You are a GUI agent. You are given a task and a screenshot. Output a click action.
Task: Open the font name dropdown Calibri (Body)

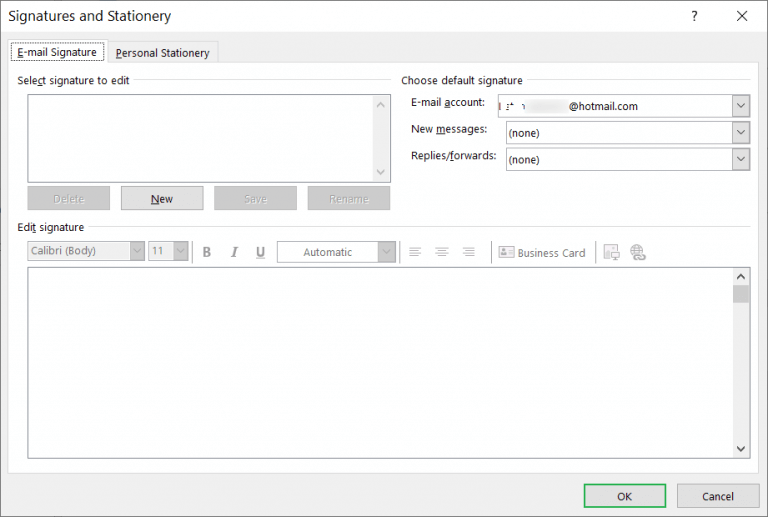click(x=137, y=251)
